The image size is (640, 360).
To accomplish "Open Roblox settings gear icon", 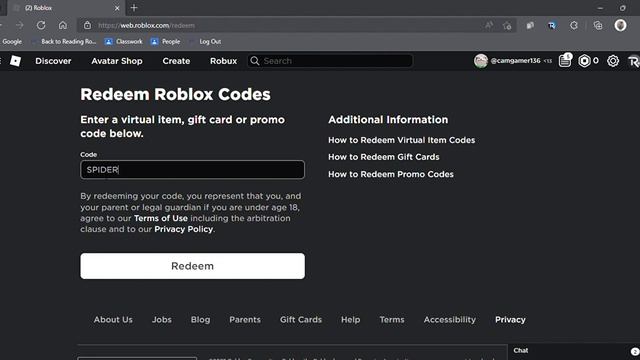I will pos(613,61).
